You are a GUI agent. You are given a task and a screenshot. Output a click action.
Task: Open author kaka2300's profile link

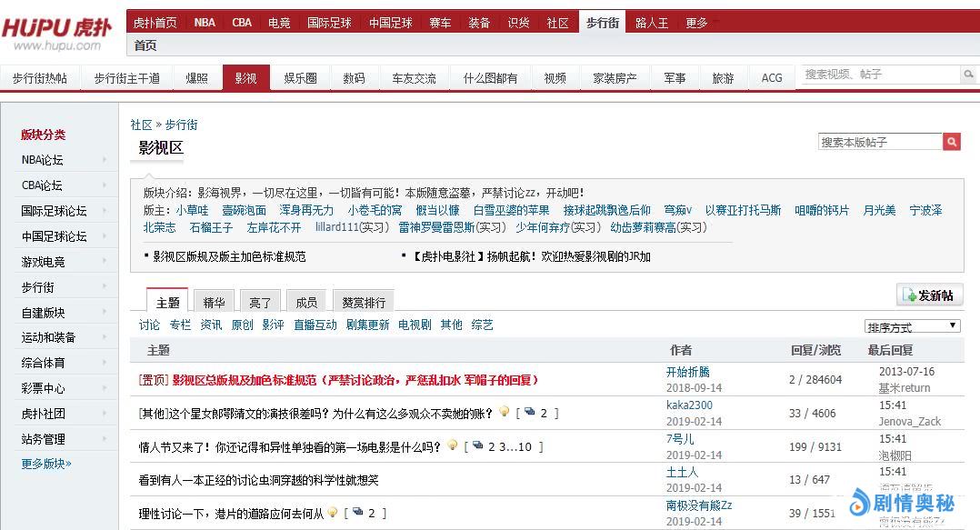coord(689,405)
